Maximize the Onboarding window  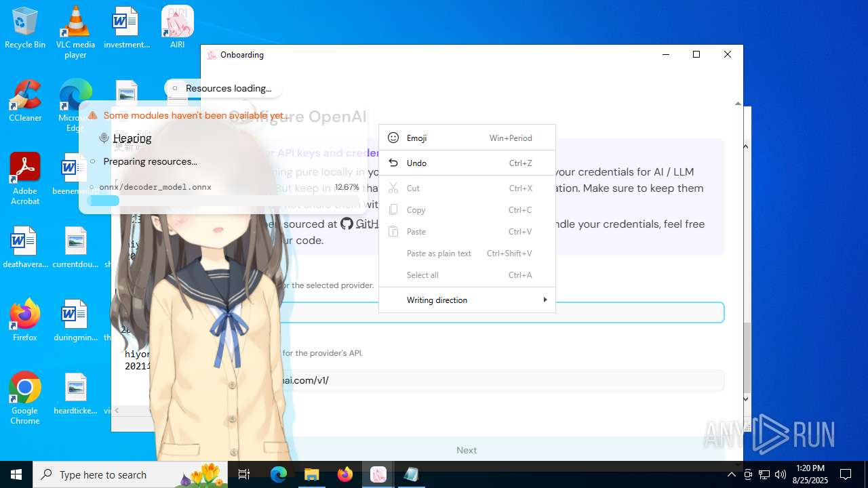696,55
